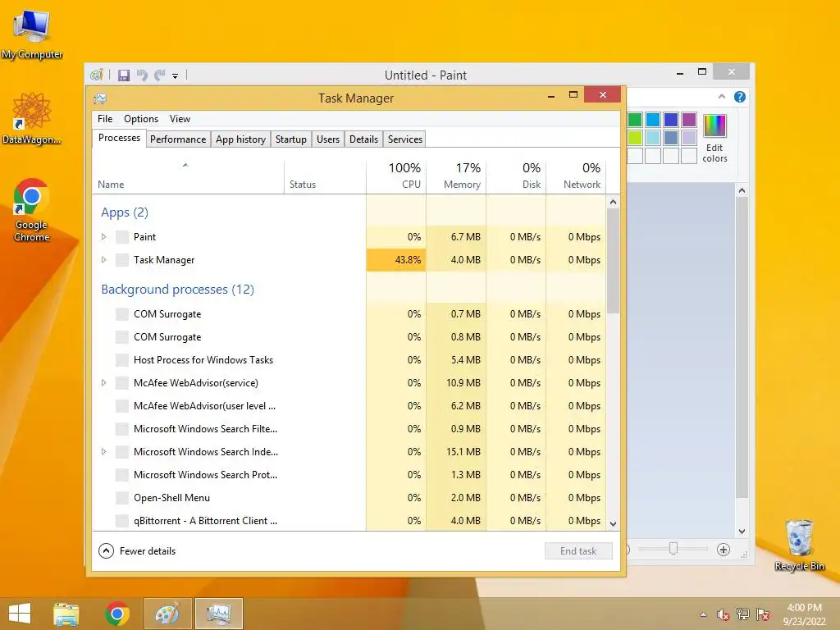This screenshot has height=630, width=840.
Task: Open Chrome from the taskbar
Action: pyautogui.click(x=116, y=614)
